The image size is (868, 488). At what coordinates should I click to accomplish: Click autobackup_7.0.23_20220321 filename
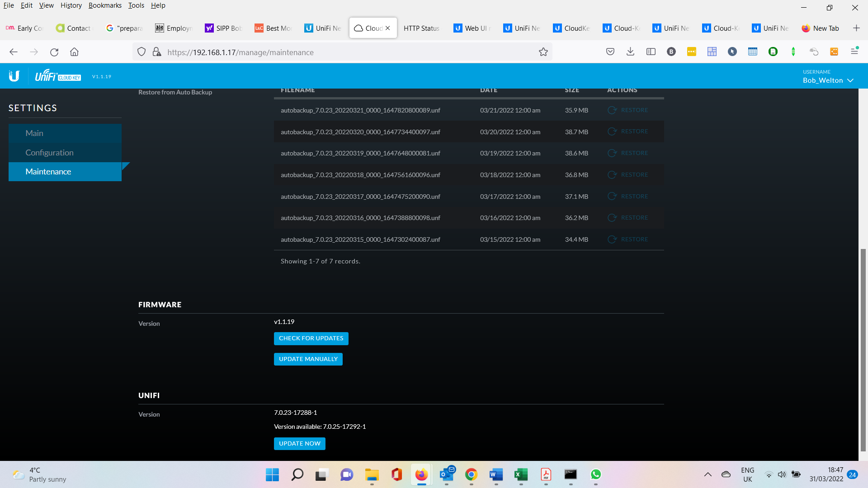tap(360, 110)
